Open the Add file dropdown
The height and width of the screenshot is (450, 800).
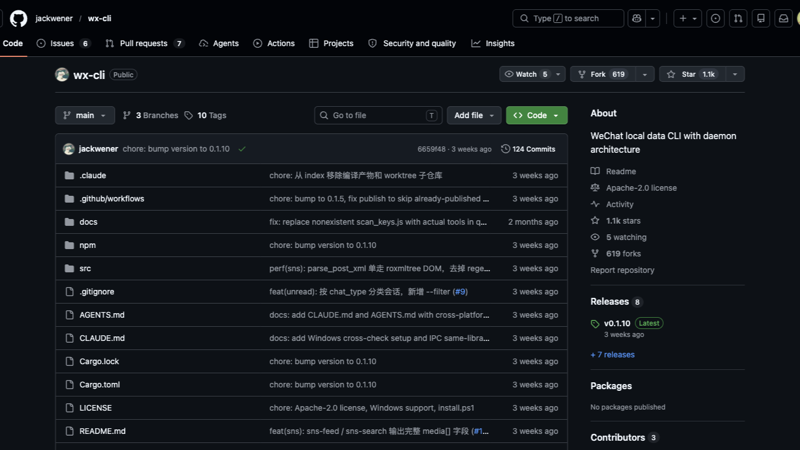[474, 115]
